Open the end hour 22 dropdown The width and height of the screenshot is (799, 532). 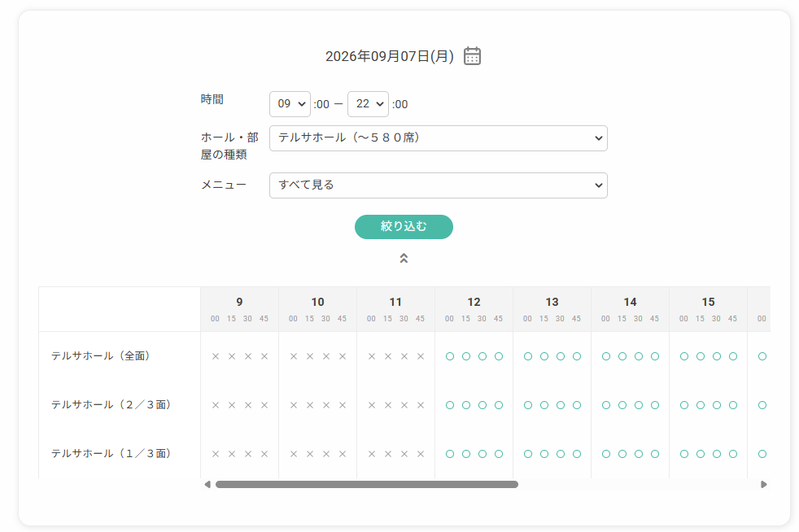click(x=368, y=104)
